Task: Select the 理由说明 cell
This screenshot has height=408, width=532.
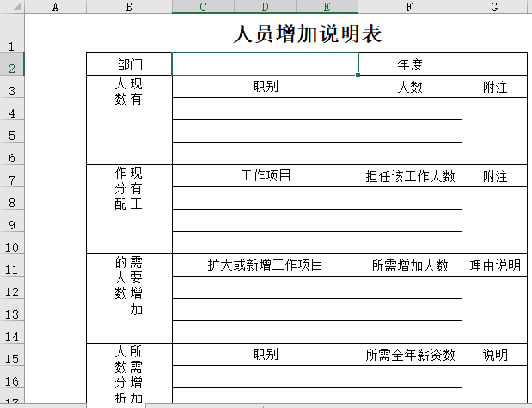Action: click(494, 265)
